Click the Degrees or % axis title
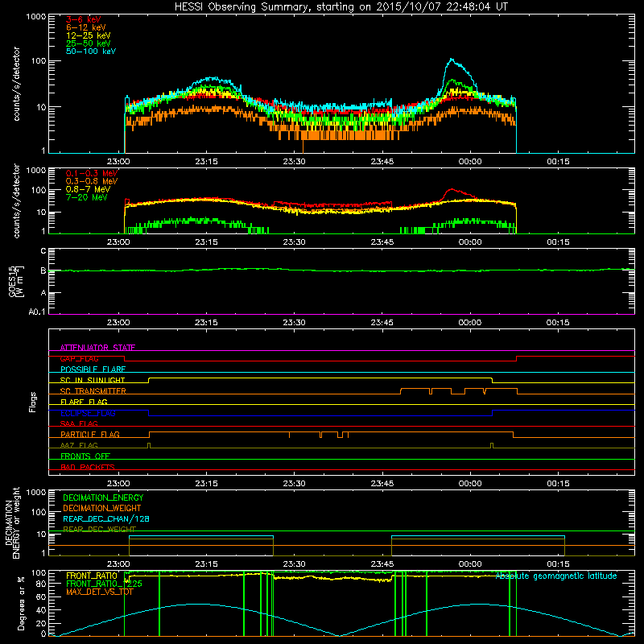Screen dimensions: 644x644 pyautogui.click(x=21, y=604)
